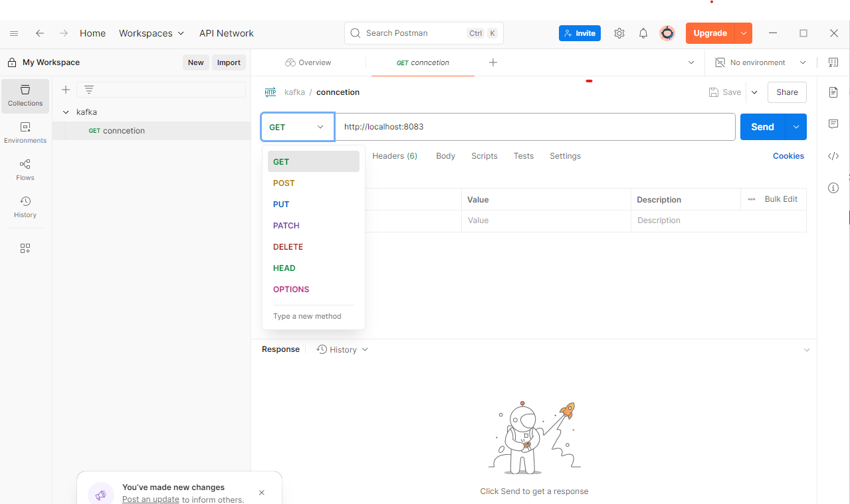Click the Post an update link
Screen dimensions: 850x504
[151, 499]
